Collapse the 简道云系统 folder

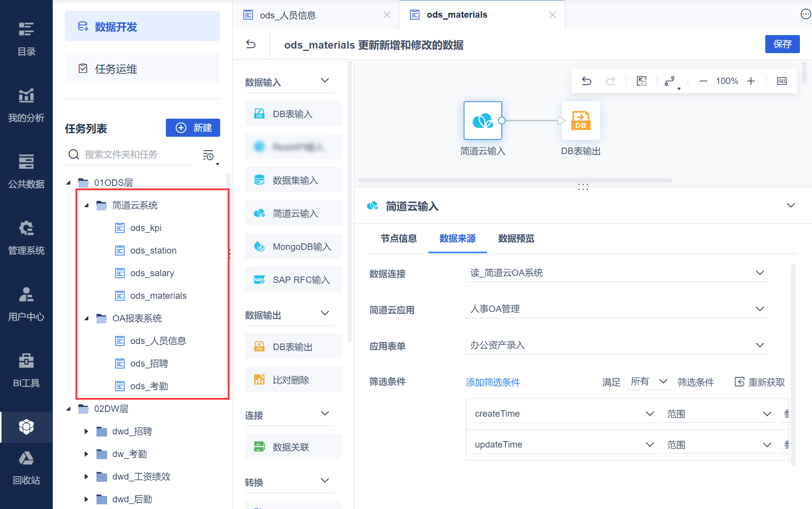pyautogui.click(x=87, y=205)
